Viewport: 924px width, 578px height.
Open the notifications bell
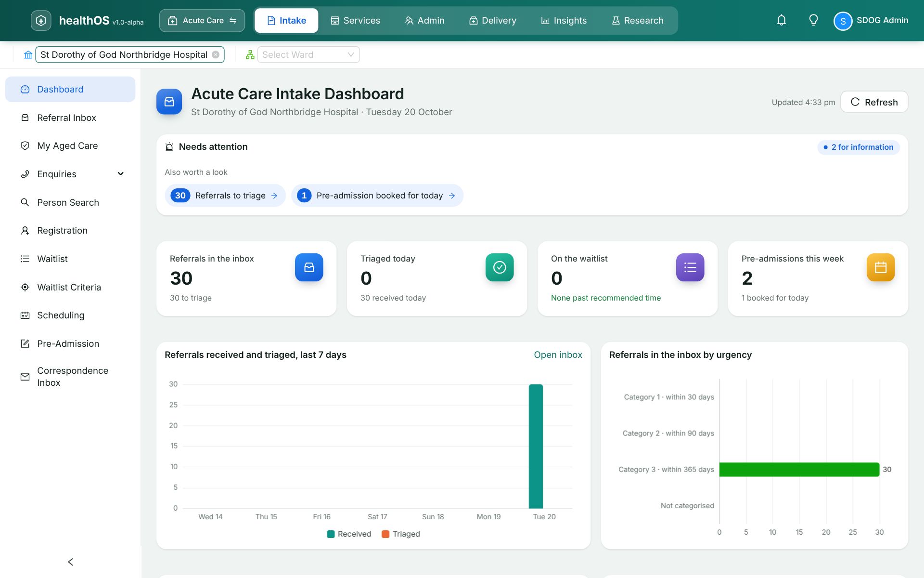tap(782, 20)
